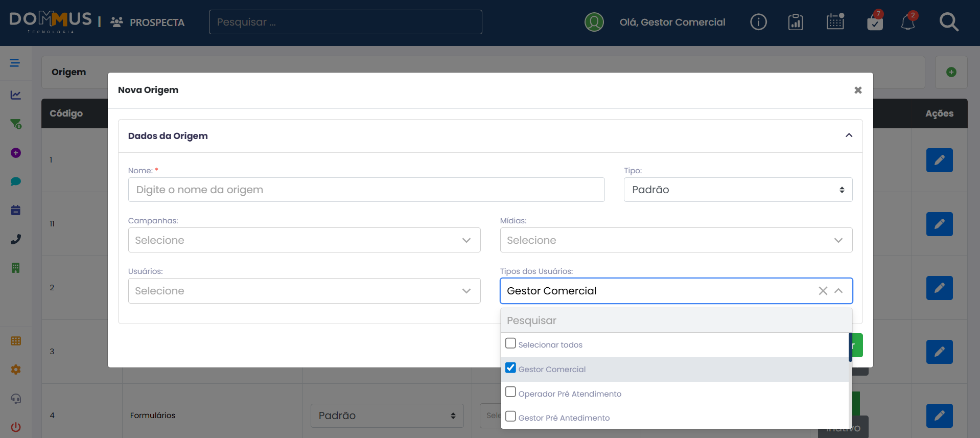Collapse the Dados da Origem section
980x438 pixels.
point(849,135)
